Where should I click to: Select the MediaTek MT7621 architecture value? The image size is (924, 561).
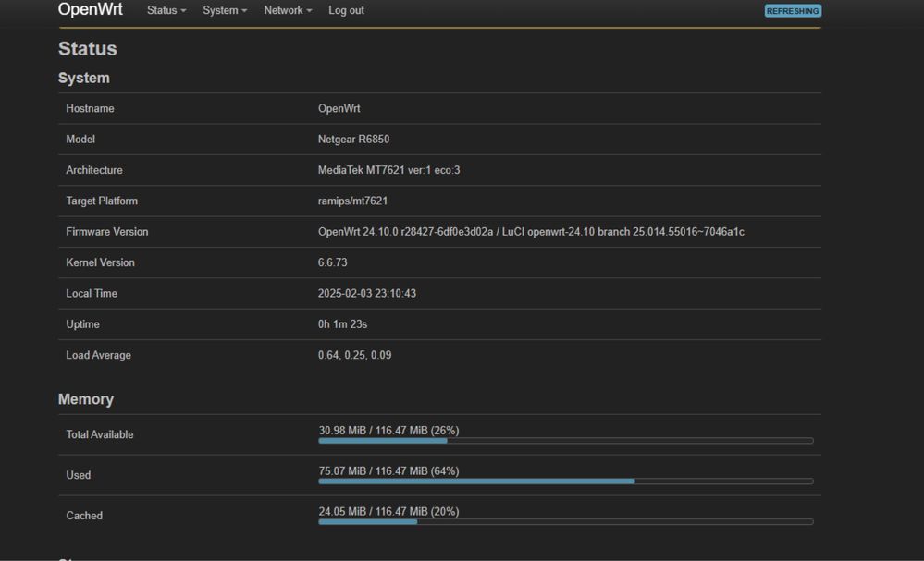[388, 170]
